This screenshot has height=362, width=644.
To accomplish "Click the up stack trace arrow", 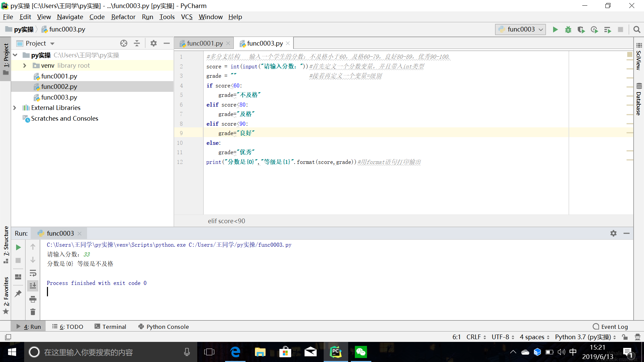I will coord(33,247).
